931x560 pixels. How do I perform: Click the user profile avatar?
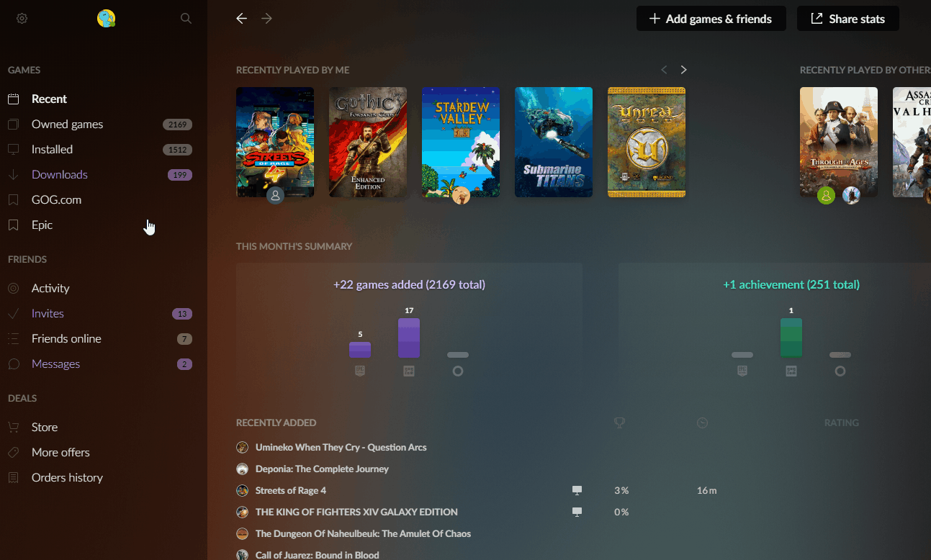click(x=107, y=19)
